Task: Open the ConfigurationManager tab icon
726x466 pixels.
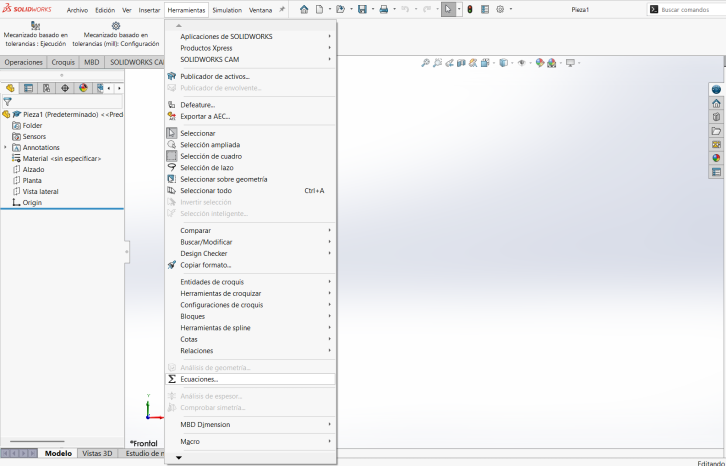Action: (x=46, y=88)
